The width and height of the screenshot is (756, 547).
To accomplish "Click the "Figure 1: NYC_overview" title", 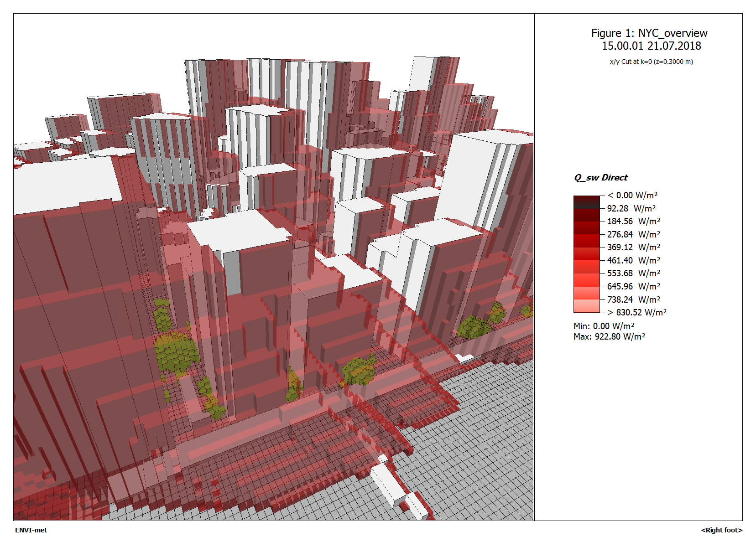I will 649,33.
